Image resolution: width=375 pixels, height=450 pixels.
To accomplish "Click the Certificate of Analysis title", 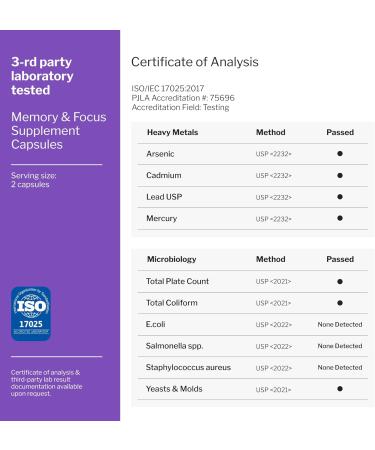I will tap(195, 62).
